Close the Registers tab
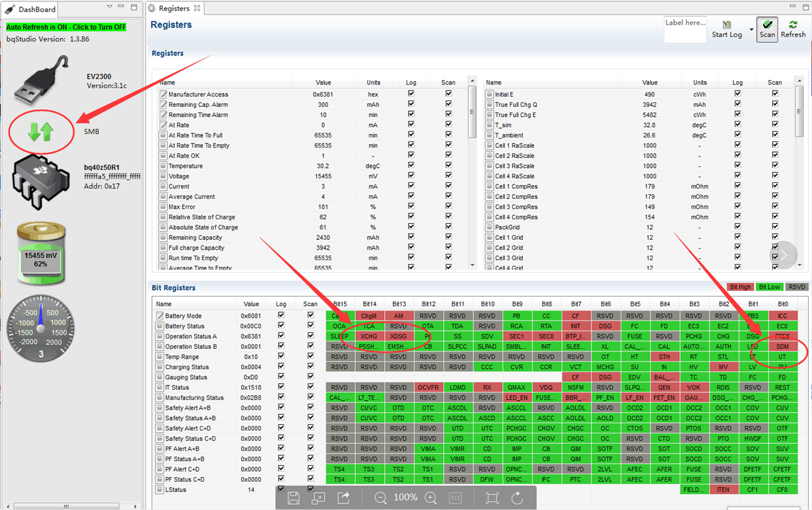The image size is (812, 510). coord(197,9)
